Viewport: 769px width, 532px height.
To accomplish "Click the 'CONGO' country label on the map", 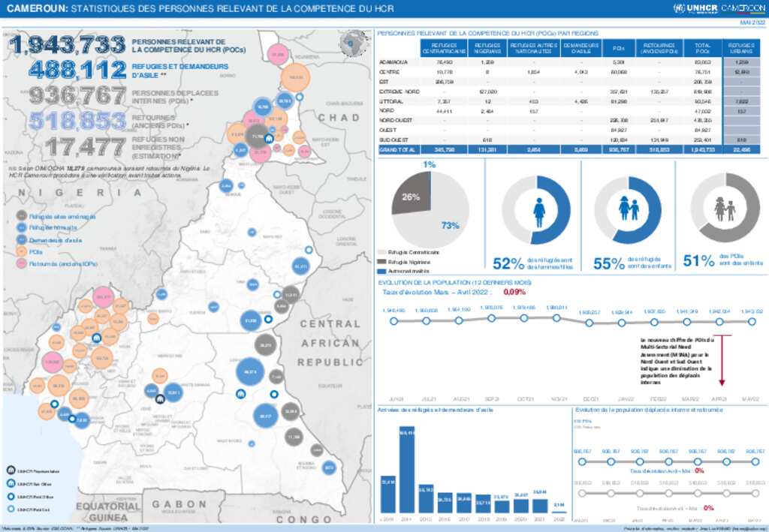I will 304,520.
